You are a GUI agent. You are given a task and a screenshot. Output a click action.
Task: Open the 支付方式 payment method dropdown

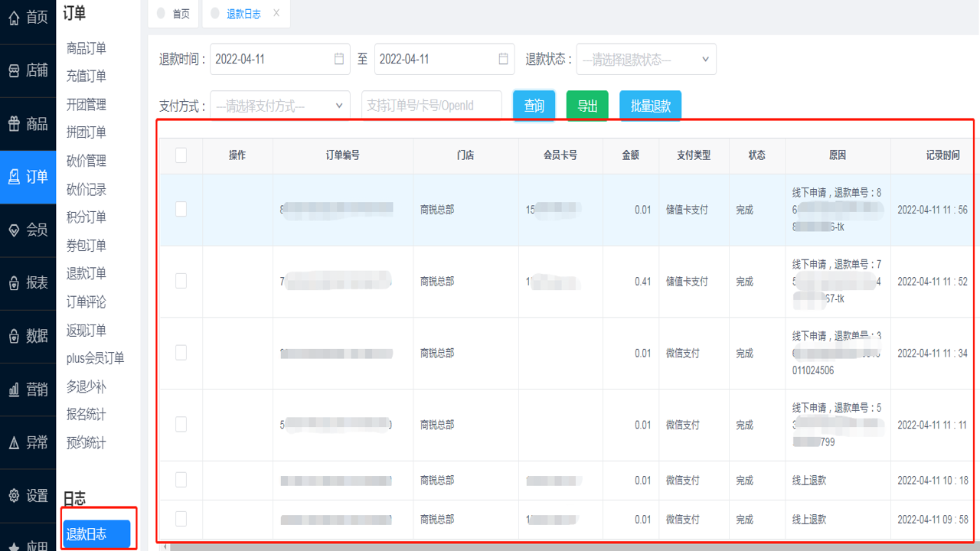click(x=280, y=106)
